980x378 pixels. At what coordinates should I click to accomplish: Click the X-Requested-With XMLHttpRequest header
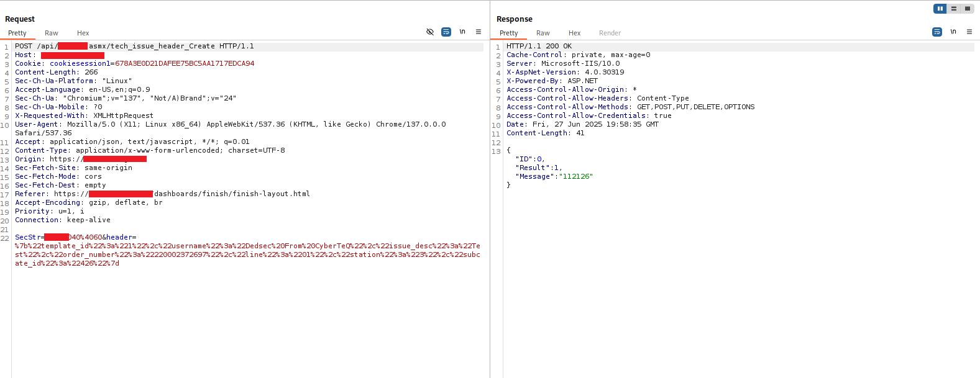(x=84, y=115)
